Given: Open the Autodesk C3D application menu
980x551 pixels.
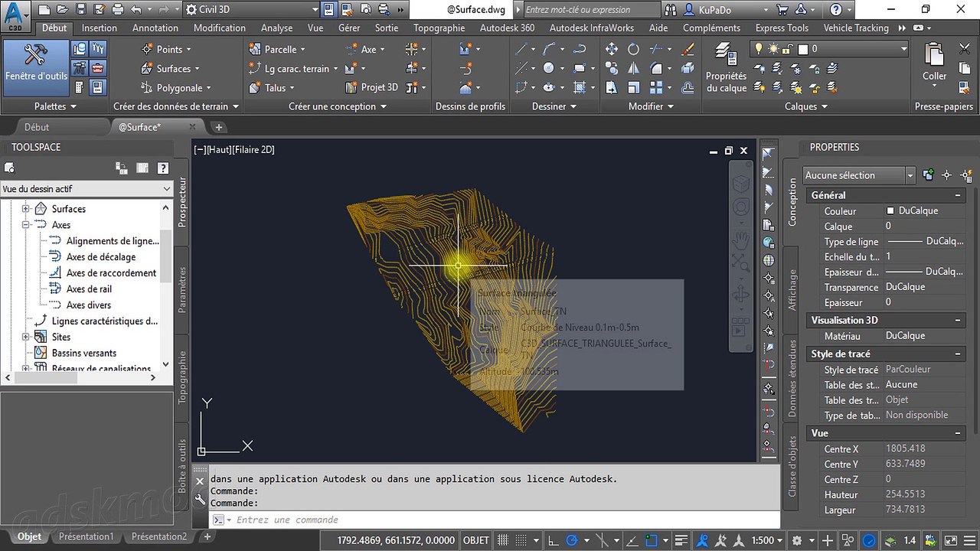Looking at the screenshot, I should pyautogui.click(x=15, y=15).
